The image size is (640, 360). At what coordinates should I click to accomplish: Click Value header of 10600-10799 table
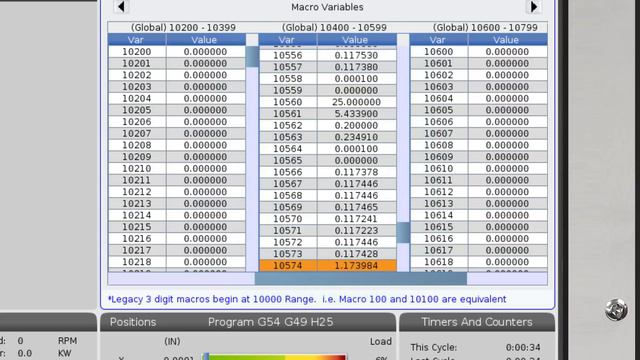coord(507,40)
